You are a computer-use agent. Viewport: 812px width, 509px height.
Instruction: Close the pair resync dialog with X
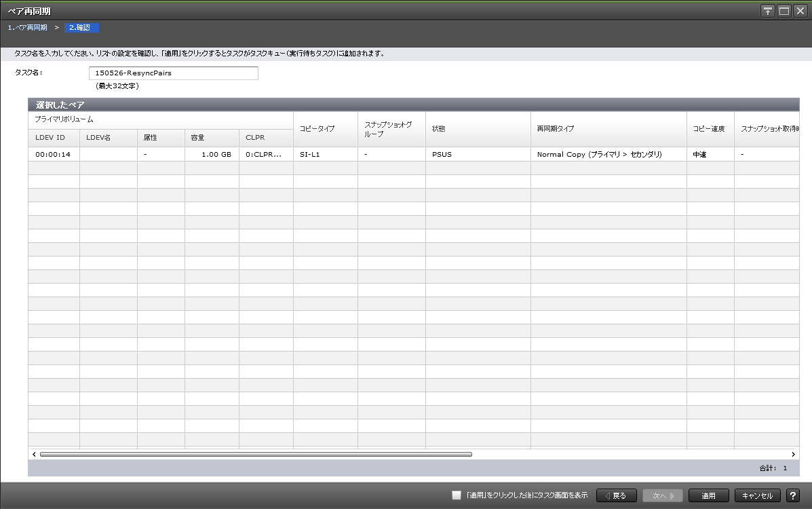(800, 11)
